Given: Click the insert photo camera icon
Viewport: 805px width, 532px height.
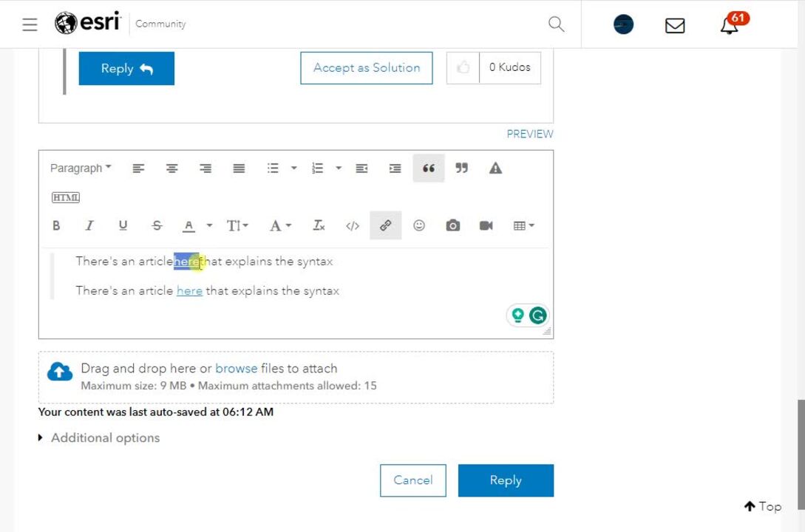Looking at the screenshot, I should (x=452, y=226).
